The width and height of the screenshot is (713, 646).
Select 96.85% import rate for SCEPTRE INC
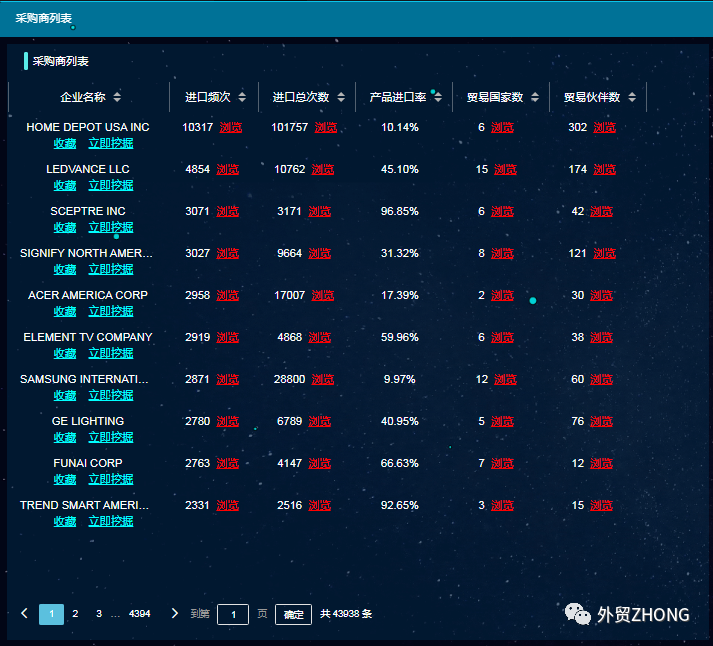[x=400, y=211]
